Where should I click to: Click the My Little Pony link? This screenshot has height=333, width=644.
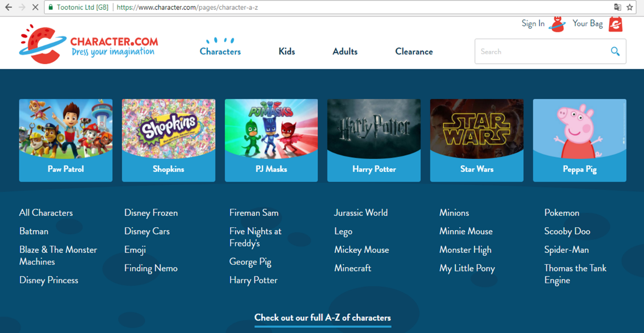click(x=467, y=268)
